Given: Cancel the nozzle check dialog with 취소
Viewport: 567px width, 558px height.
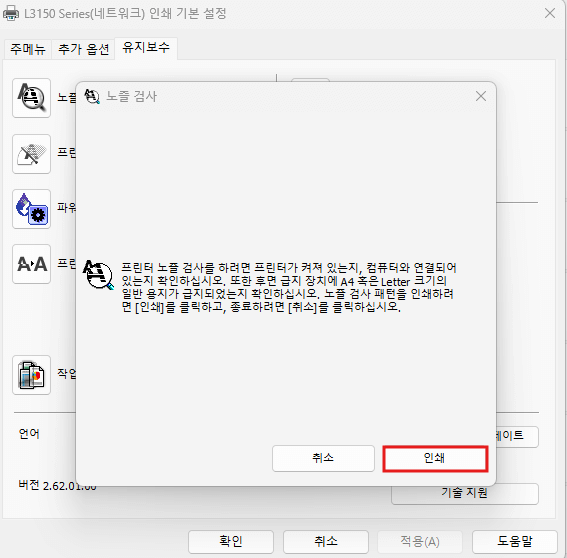Looking at the screenshot, I should pyautogui.click(x=323, y=458).
